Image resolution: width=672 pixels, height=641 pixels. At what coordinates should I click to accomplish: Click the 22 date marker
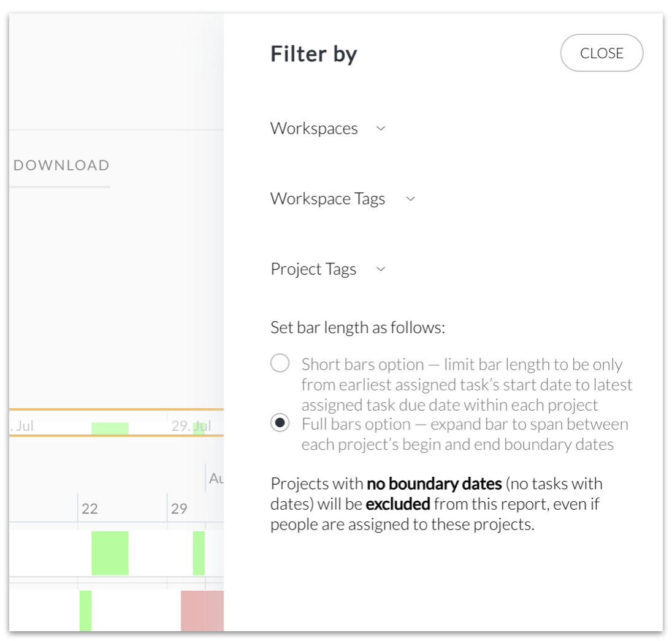click(90, 509)
